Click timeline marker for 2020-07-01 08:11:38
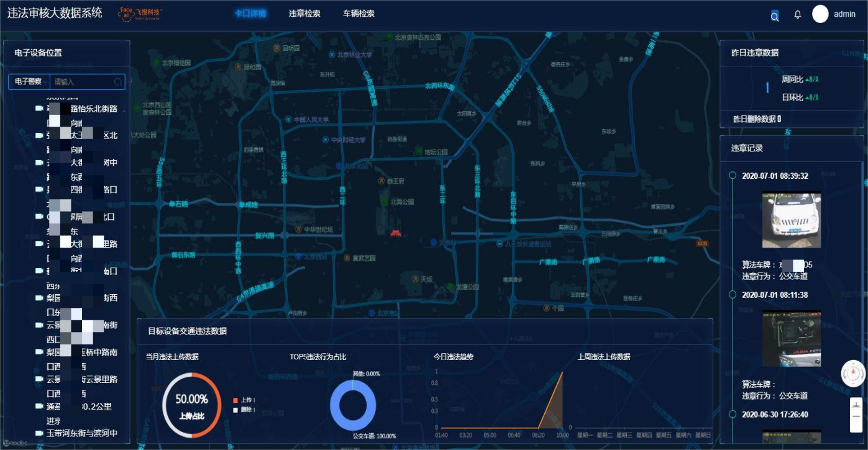Image resolution: width=868 pixels, height=450 pixels. click(733, 295)
